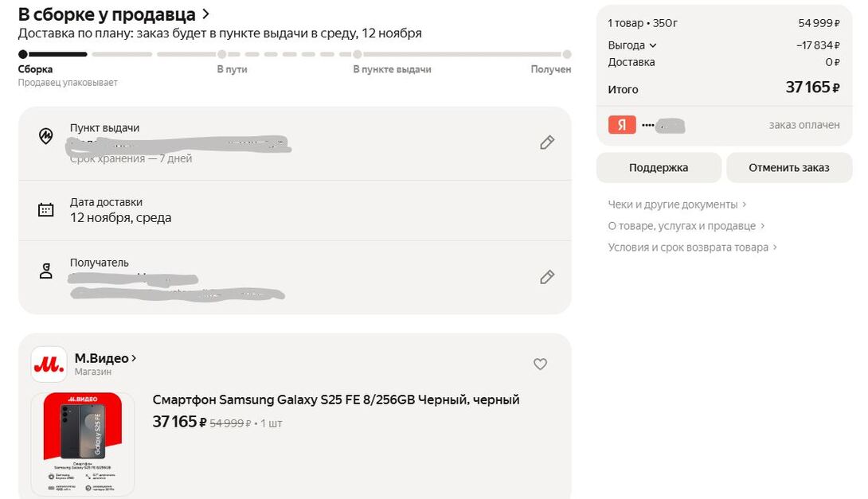Screen dimensions: 868x499
Task: Open Samsung Galaxy S25 FE product thumbnail
Action: coord(82,443)
